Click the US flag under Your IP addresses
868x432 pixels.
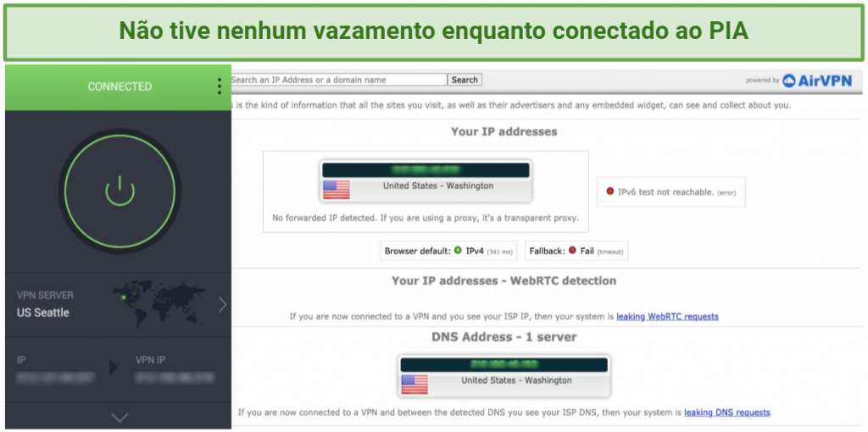click(x=337, y=190)
